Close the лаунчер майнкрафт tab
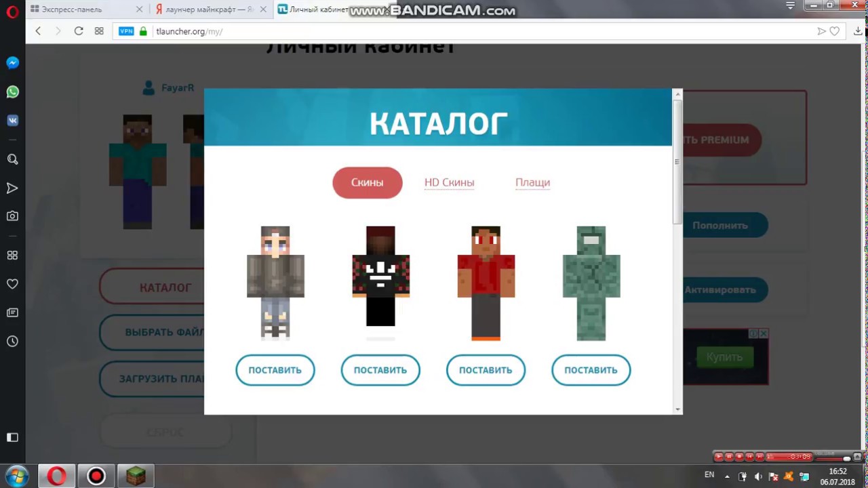Image resolution: width=868 pixels, height=488 pixels. pyautogui.click(x=263, y=9)
